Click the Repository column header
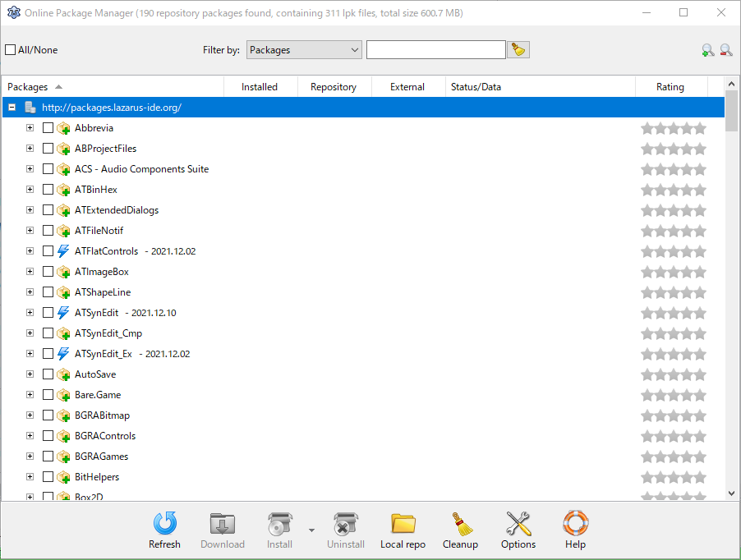Viewport: 741px width, 560px height. coord(334,87)
